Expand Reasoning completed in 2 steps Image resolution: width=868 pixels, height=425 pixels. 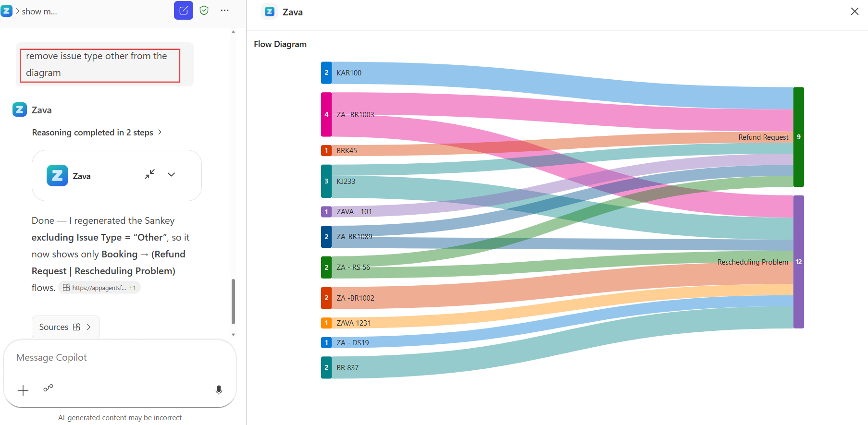pos(97,133)
